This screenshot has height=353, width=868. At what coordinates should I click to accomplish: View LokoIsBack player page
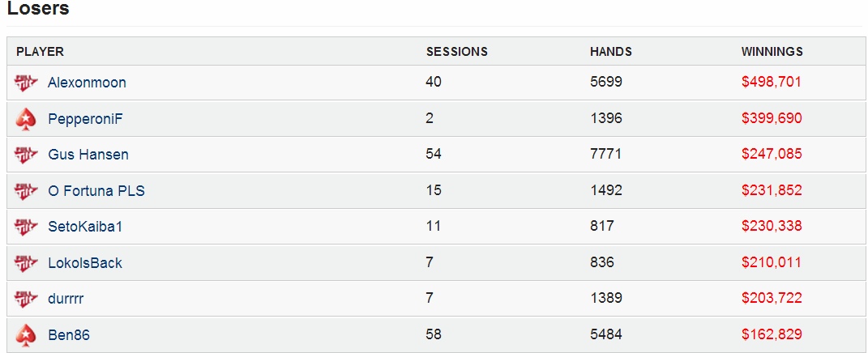[85, 262]
